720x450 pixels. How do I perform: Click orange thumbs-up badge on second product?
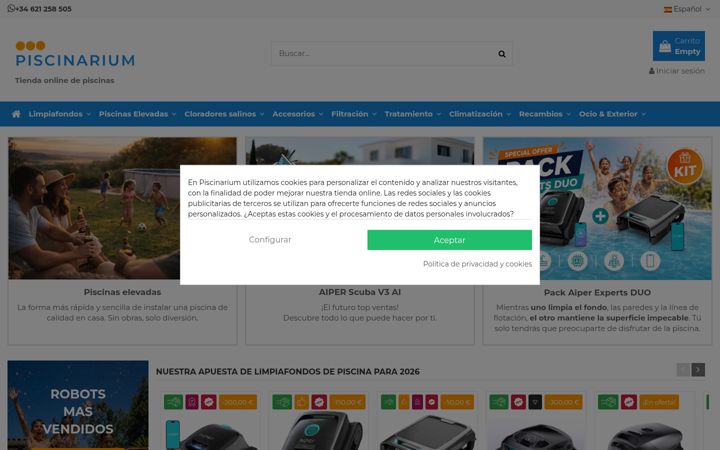(x=302, y=402)
